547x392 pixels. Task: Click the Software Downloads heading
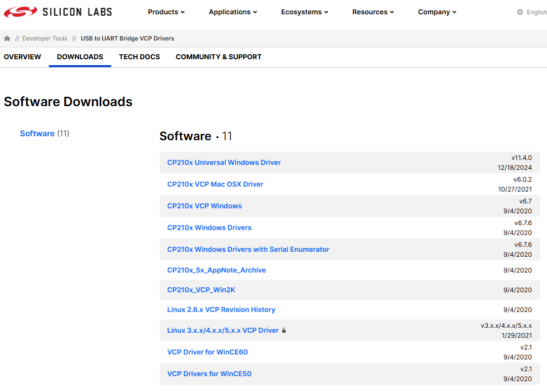pos(68,102)
